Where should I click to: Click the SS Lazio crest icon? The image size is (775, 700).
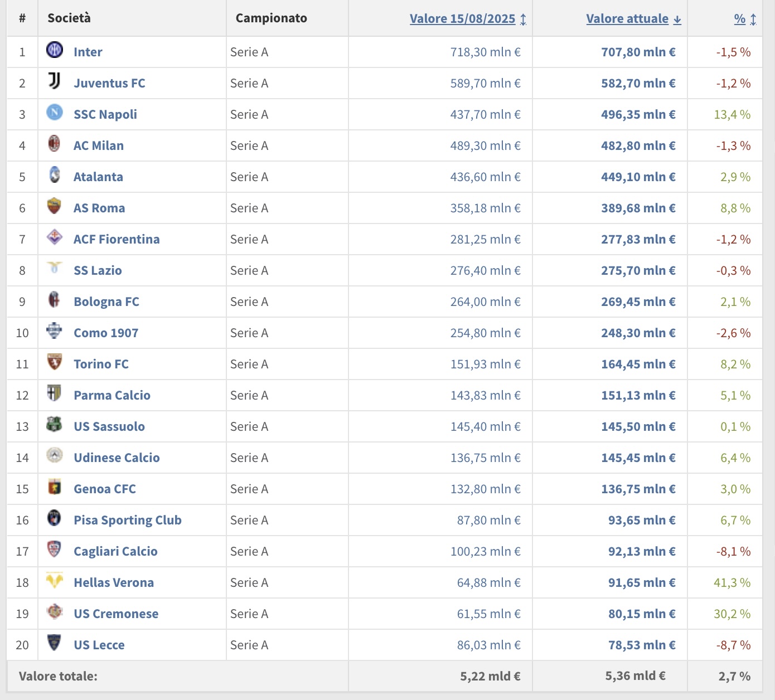pyautogui.click(x=54, y=269)
